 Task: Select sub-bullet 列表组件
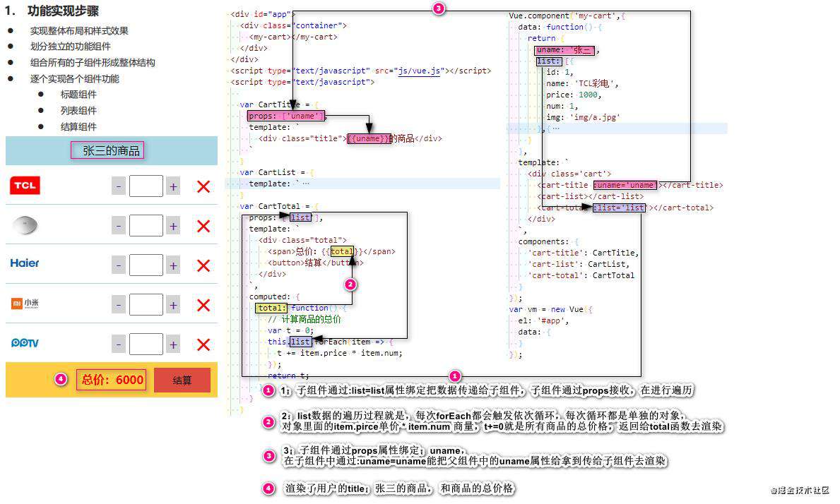(x=78, y=111)
